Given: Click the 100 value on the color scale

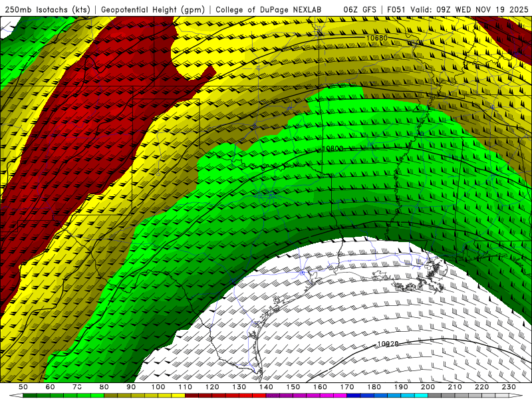Looking at the screenshot, I should 158,387.
